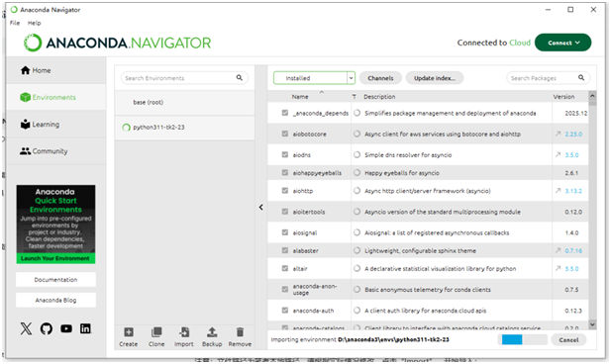This screenshot has height=364, width=611.
Task: Open the File menu
Action: [x=15, y=23]
